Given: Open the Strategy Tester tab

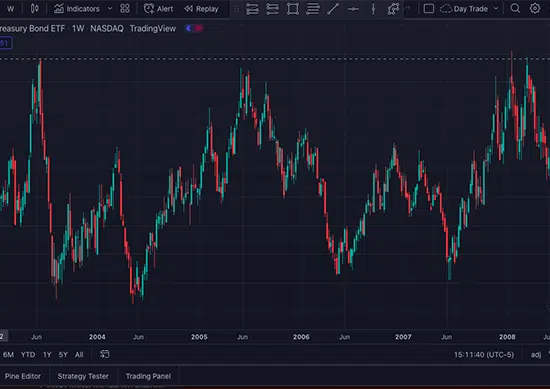Looking at the screenshot, I should coord(83,376).
